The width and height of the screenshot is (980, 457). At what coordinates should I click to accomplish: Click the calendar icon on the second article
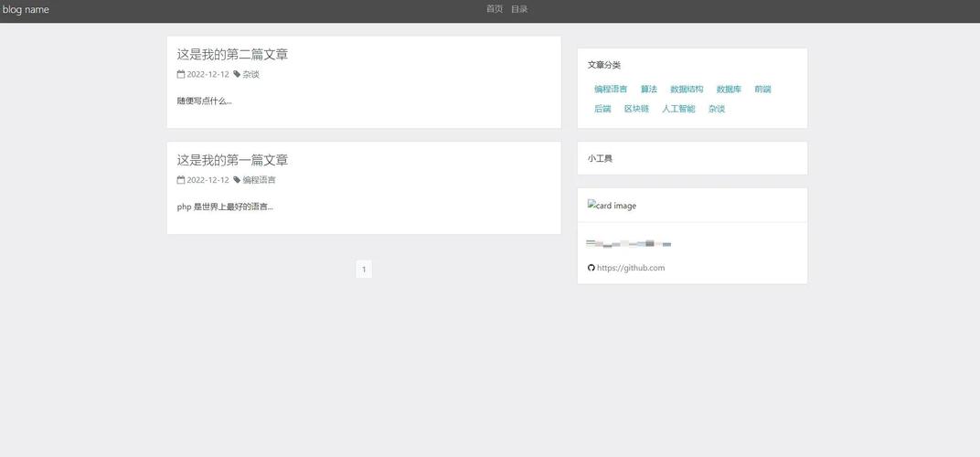click(x=181, y=75)
